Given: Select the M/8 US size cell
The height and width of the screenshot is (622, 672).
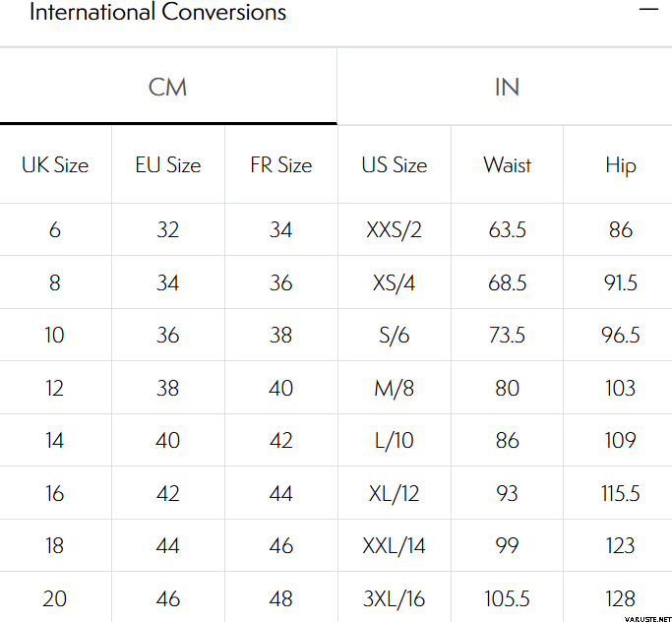Looking at the screenshot, I should (x=395, y=388).
